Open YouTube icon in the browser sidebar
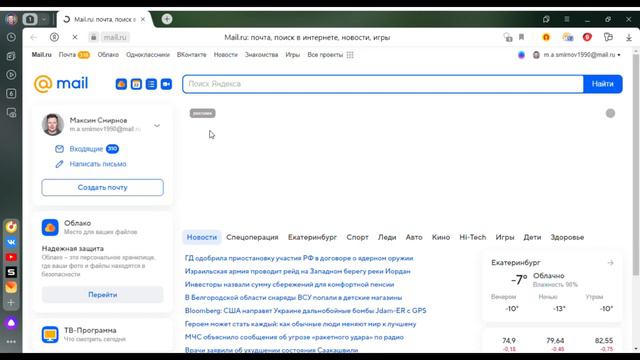Viewport: 640px width, 360px height. (11, 257)
